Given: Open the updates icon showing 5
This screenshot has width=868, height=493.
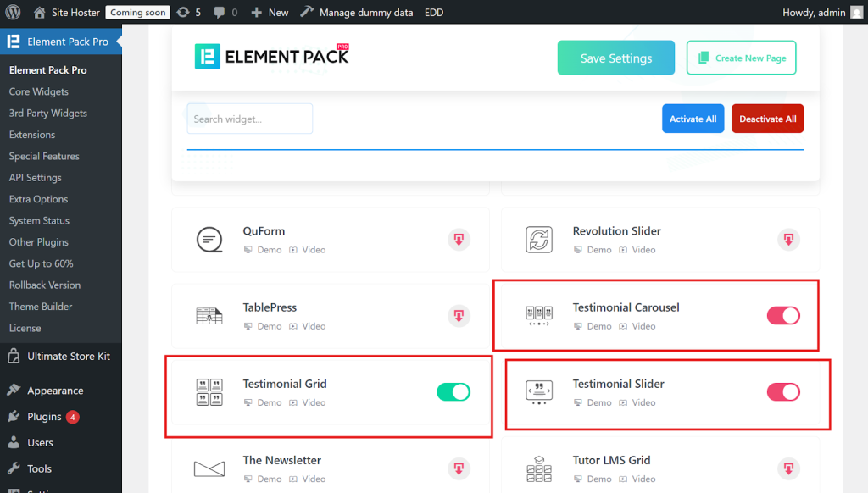Looking at the screenshot, I should pos(189,13).
